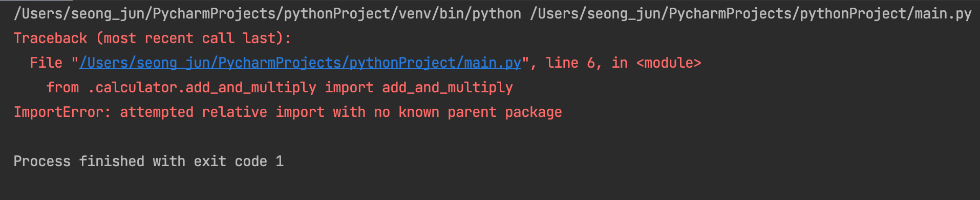This screenshot has width=980, height=200.
Task: Click the 'line 6' text in the traceback
Action: tap(570, 63)
